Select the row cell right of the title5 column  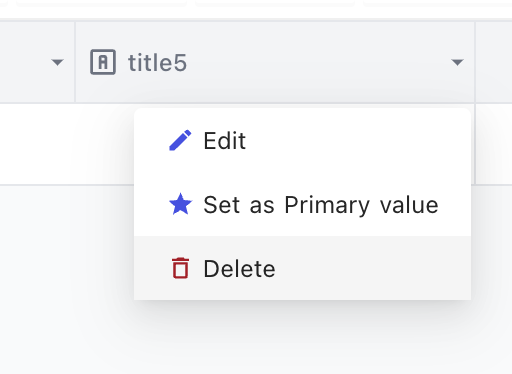tap(494, 144)
